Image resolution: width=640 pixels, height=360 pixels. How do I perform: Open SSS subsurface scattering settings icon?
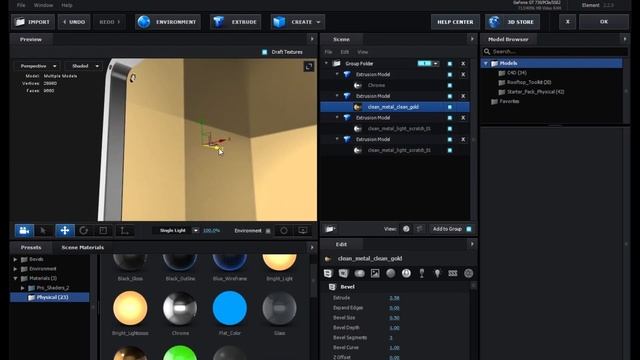click(453, 273)
